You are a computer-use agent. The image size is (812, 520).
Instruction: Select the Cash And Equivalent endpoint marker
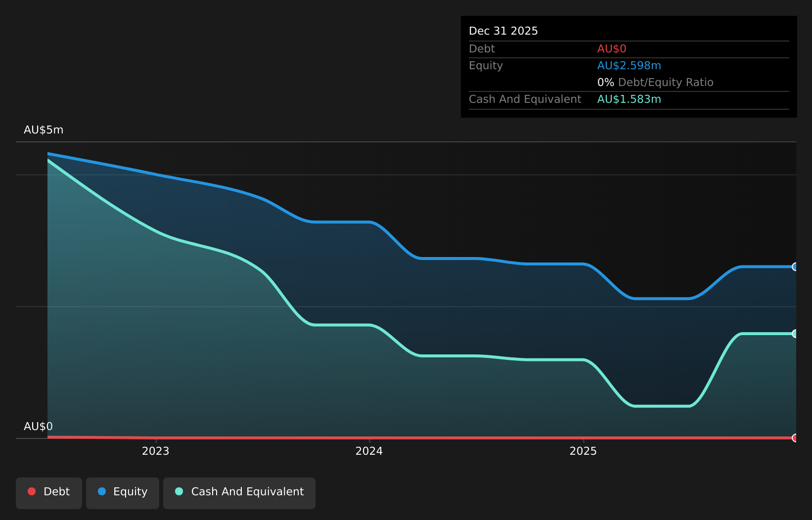click(795, 334)
